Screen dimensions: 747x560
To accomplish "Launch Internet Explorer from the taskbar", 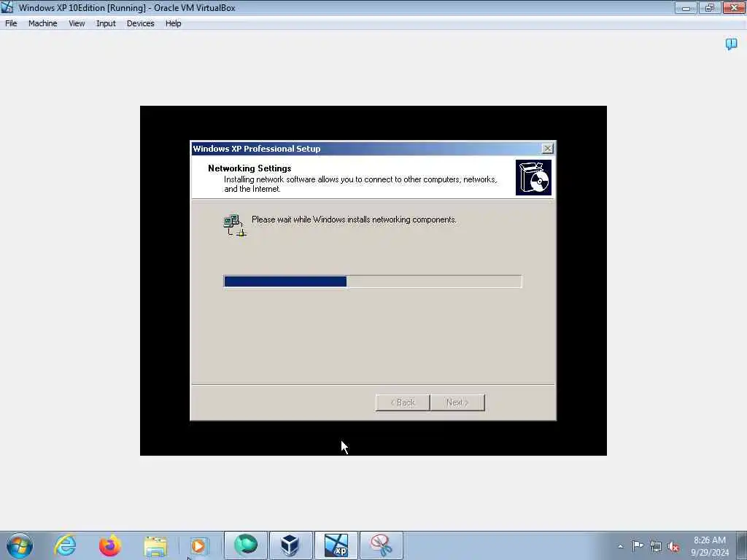I will 65,545.
